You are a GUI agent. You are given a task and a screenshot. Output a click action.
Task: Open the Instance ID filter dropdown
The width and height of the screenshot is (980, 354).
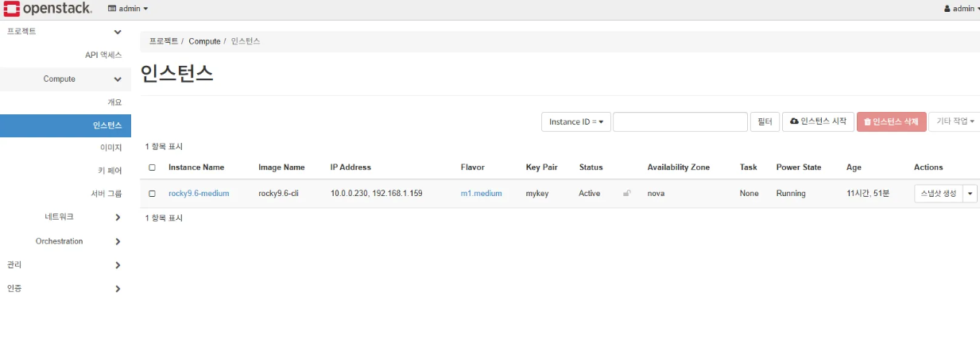pos(576,121)
